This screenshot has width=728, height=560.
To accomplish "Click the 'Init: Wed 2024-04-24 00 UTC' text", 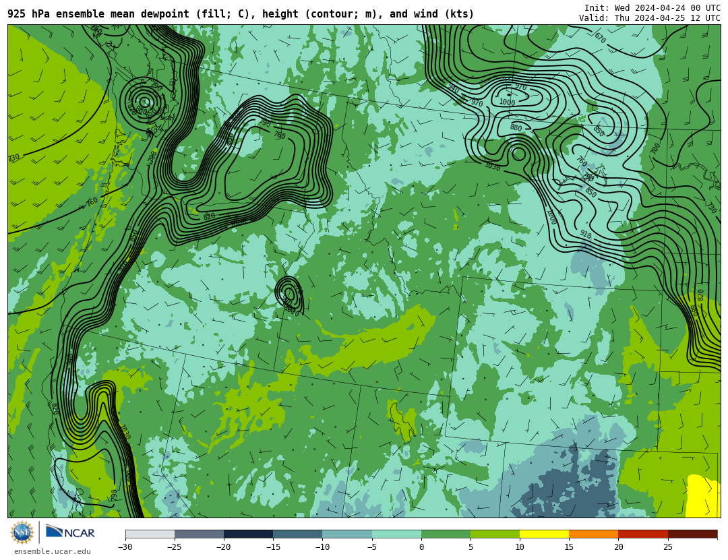I will coord(653,8).
